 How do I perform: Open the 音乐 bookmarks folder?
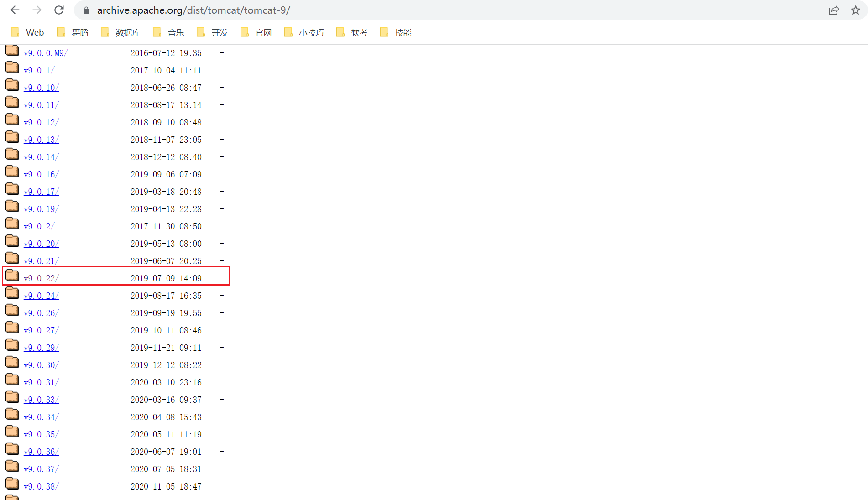click(168, 32)
